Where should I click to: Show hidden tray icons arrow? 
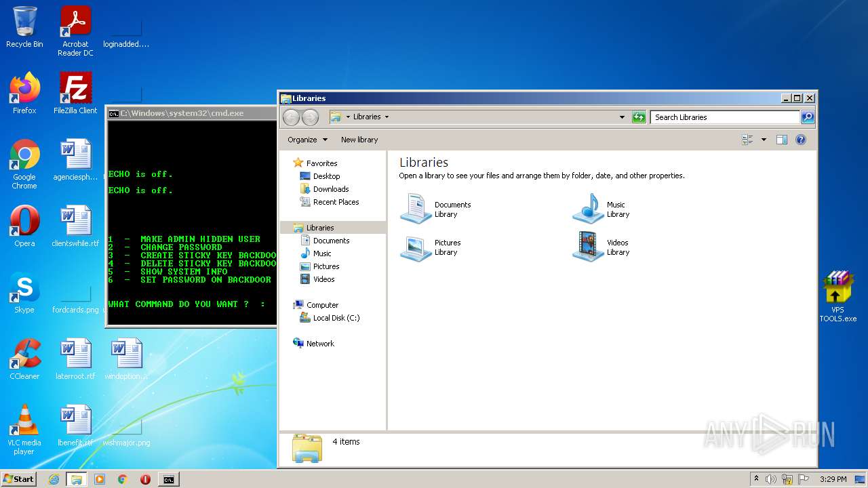756,479
